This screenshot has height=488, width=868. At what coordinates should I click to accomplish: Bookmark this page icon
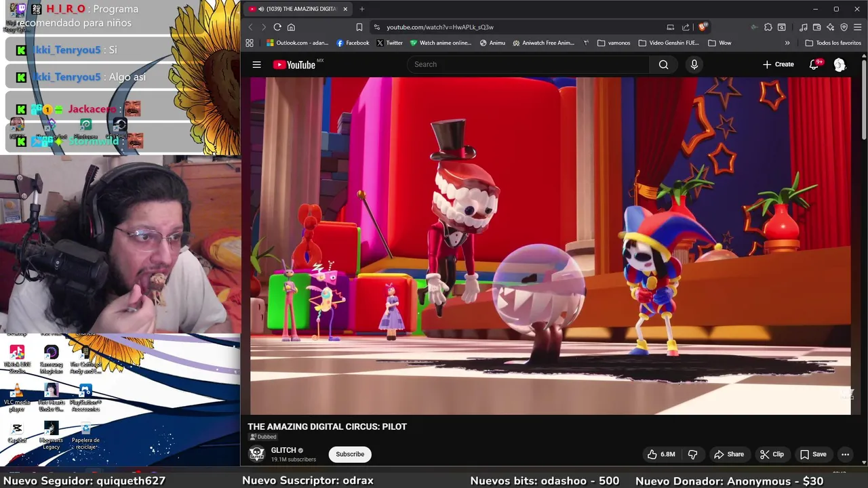tap(359, 27)
